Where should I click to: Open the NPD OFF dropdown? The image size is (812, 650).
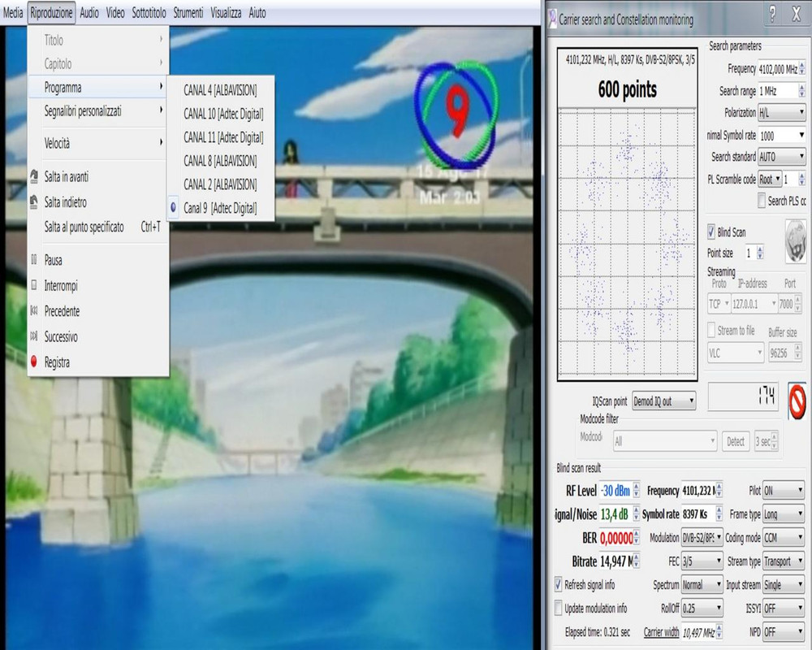(x=784, y=632)
